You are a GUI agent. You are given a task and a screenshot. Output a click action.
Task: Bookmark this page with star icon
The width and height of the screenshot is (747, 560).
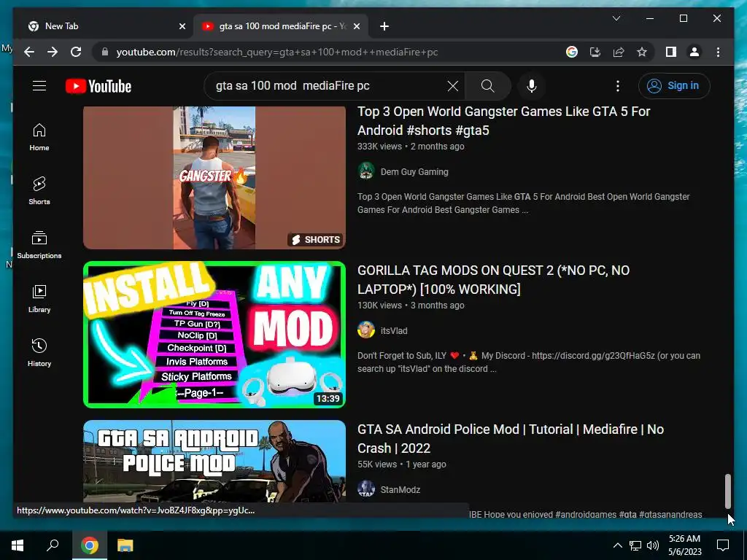(642, 52)
